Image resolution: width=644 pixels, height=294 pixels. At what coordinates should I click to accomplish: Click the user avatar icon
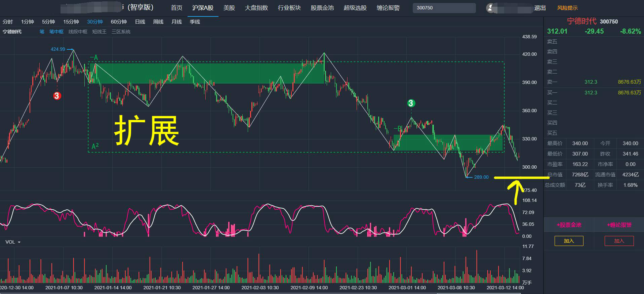click(491, 8)
